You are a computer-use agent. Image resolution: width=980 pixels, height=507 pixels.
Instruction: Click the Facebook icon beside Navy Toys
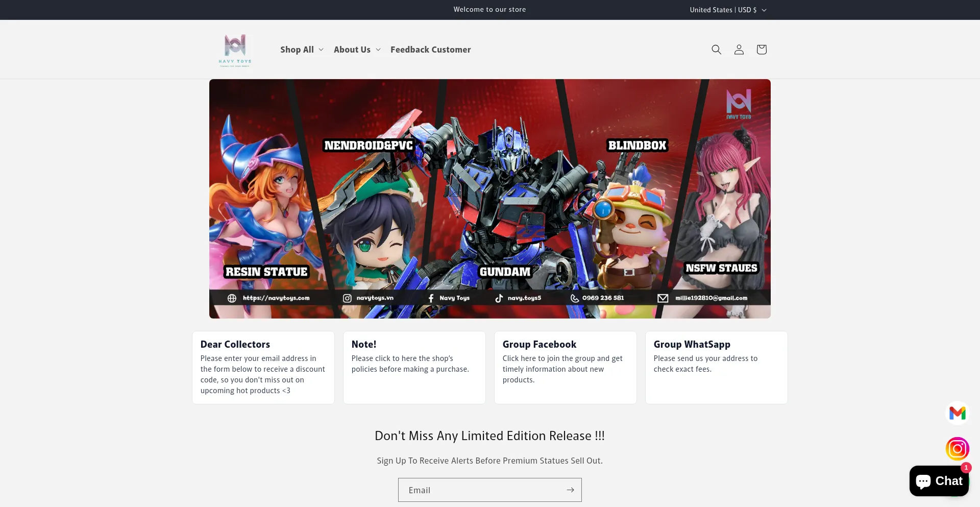tap(431, 298)
